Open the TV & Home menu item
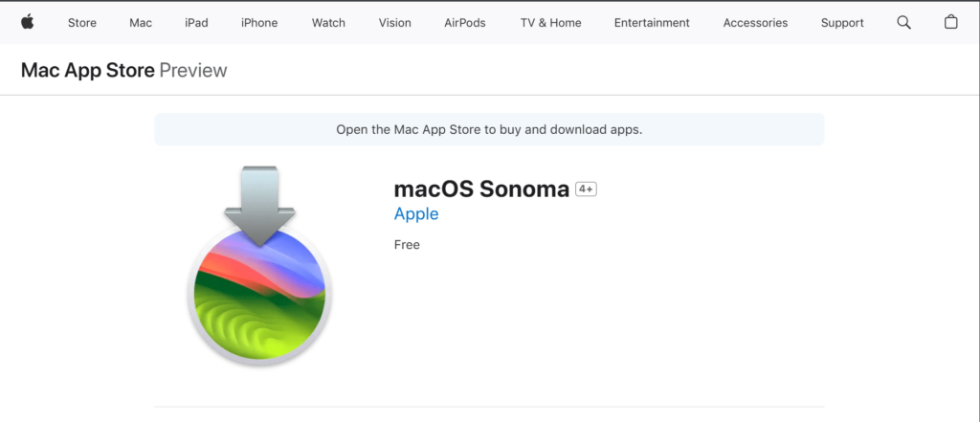 pyautogui.click(x=550, y=23)
